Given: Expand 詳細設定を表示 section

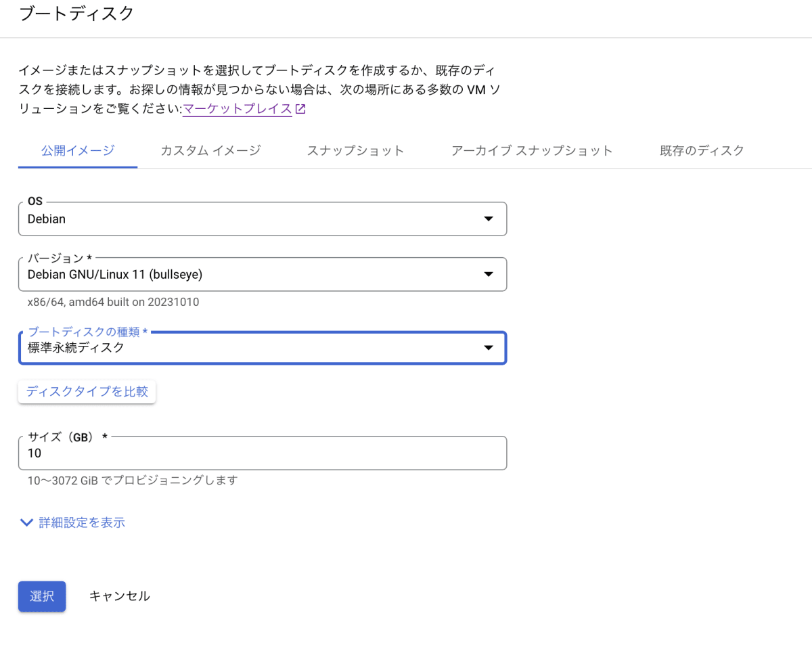Looking at the screenshot, I should [x=72, y=522].
